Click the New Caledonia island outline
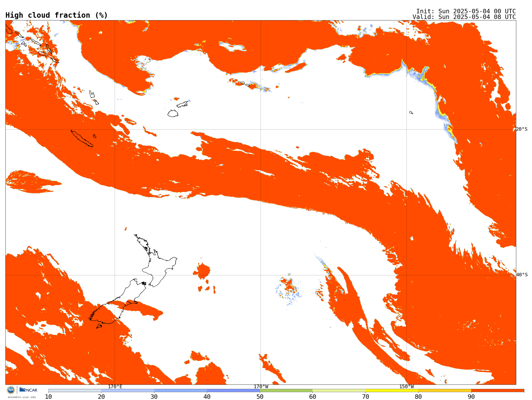Image resolution: width=532 pixels, height=400 pixels. pyautogui.click(x=82, y=138)
